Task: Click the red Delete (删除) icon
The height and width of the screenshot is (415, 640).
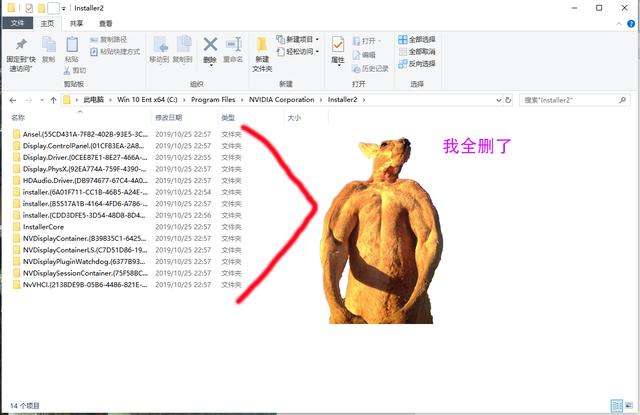Action: coord(210,45)
